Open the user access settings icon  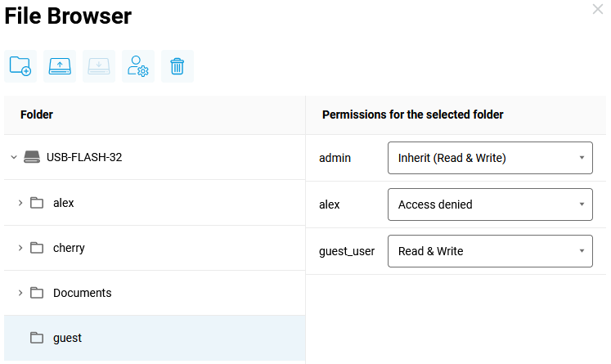(x=138, y=66)
